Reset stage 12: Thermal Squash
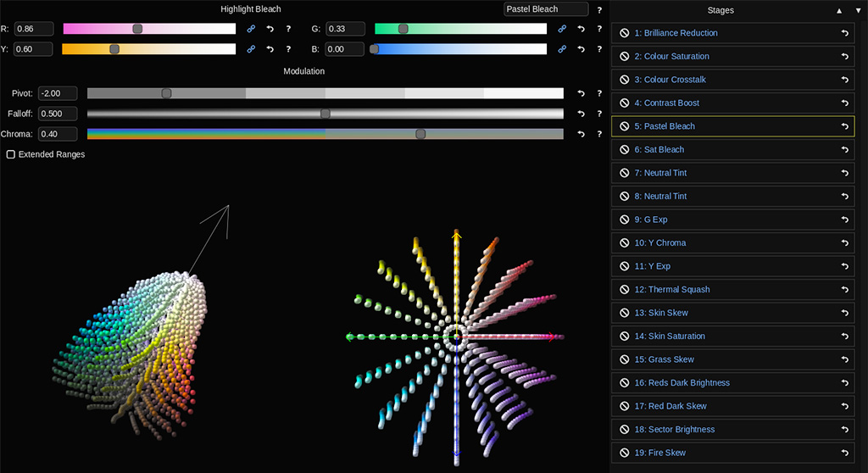This screenshot has height=473, width=868. click(x=845, y=290)
